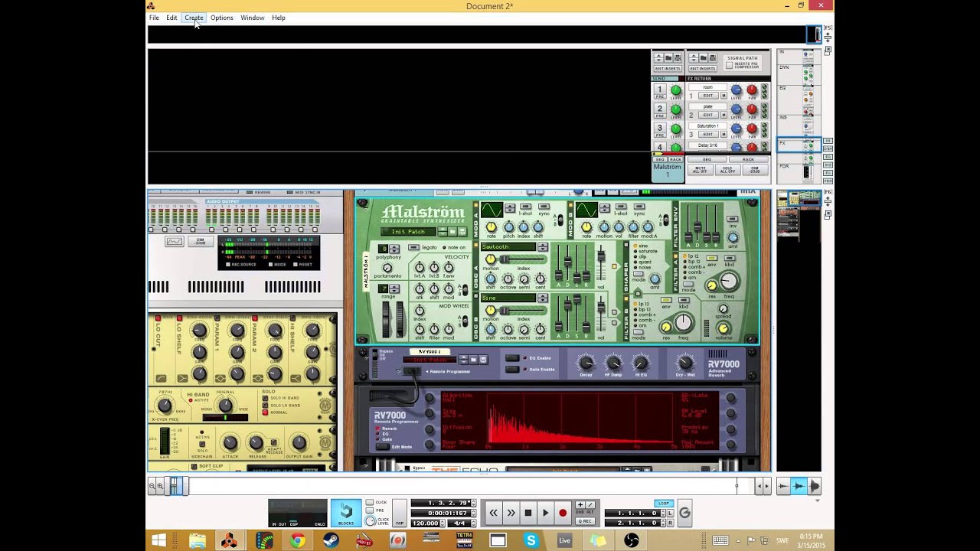Toggle the Blocks mode button

(x=346, y=513)
